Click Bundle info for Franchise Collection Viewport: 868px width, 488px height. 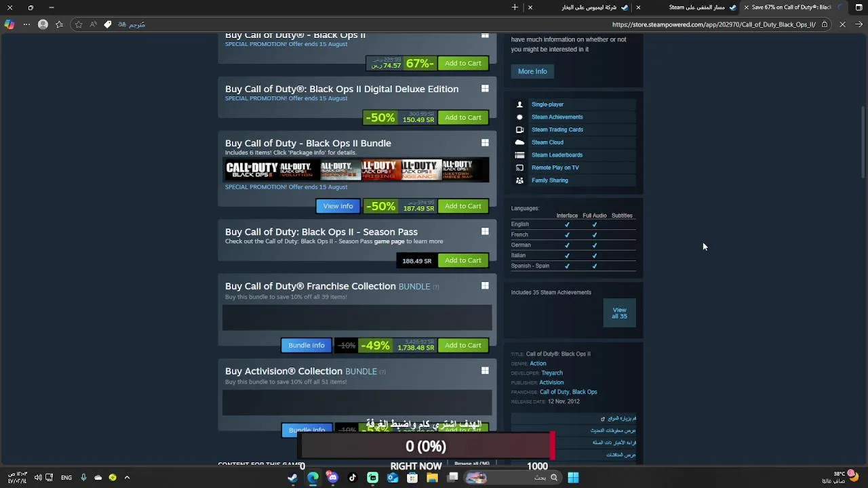click(x=307, y=345)
